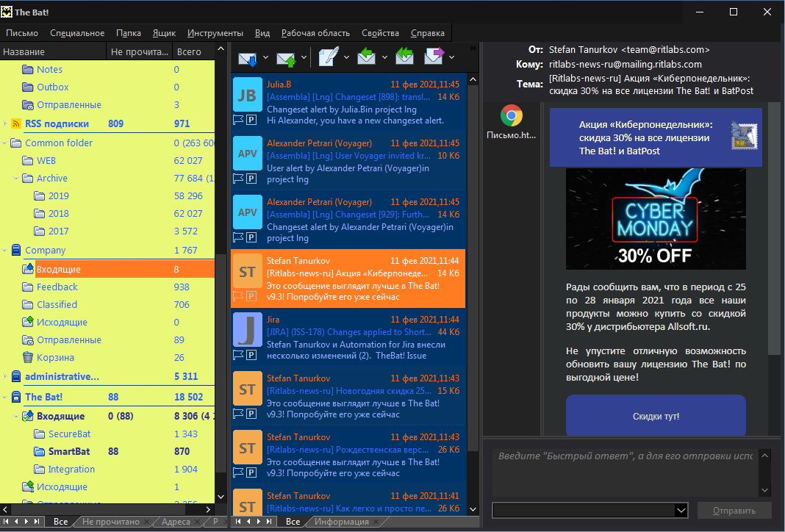Click the Reply toolbar icon
Viewport: 785px width, 532px height.
point(367,56)
